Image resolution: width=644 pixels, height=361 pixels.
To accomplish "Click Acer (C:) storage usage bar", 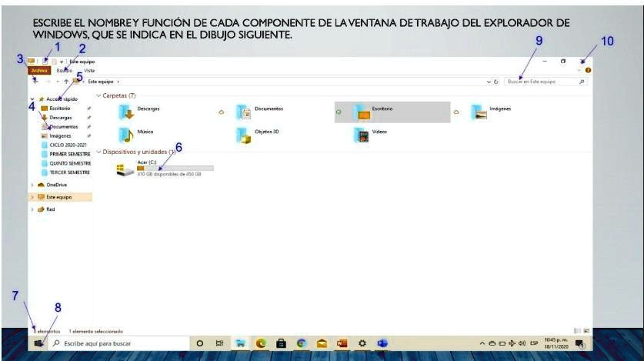I will pyautogui.click(x=175, y=169).
